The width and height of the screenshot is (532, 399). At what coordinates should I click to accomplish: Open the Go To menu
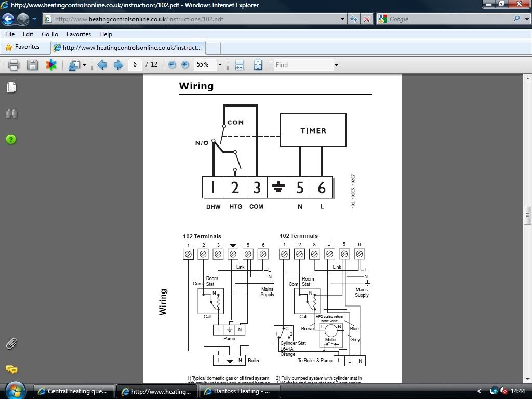(50, 34)
